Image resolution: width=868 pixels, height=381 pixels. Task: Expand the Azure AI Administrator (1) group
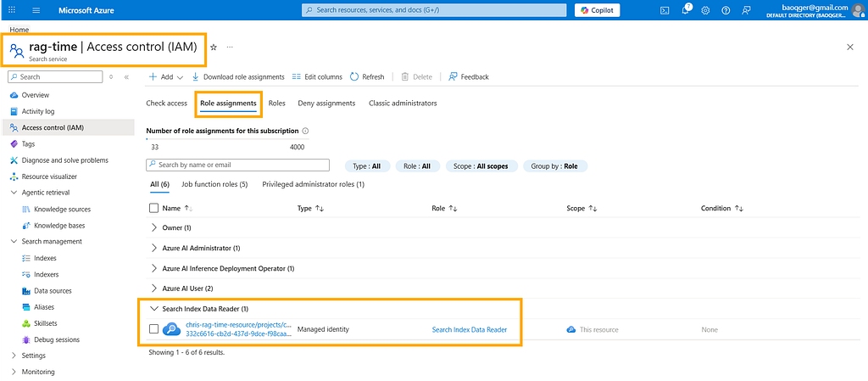(x=154, y=248)
